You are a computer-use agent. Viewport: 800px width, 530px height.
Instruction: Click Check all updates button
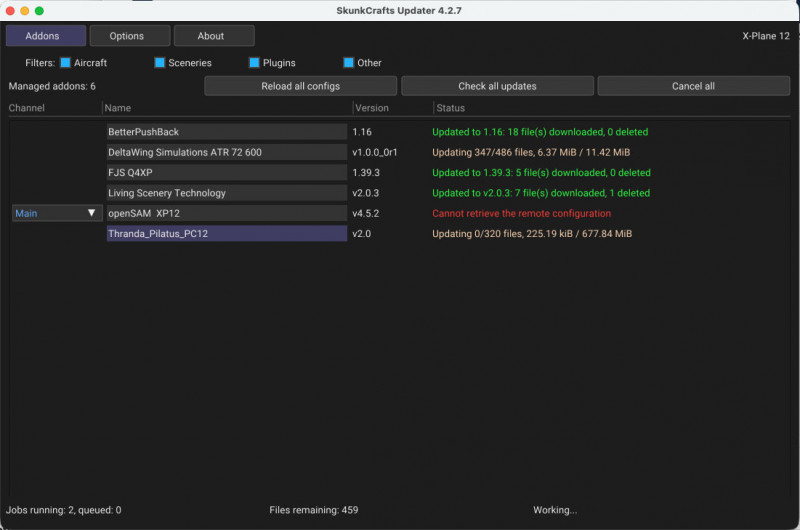point(497,86)
